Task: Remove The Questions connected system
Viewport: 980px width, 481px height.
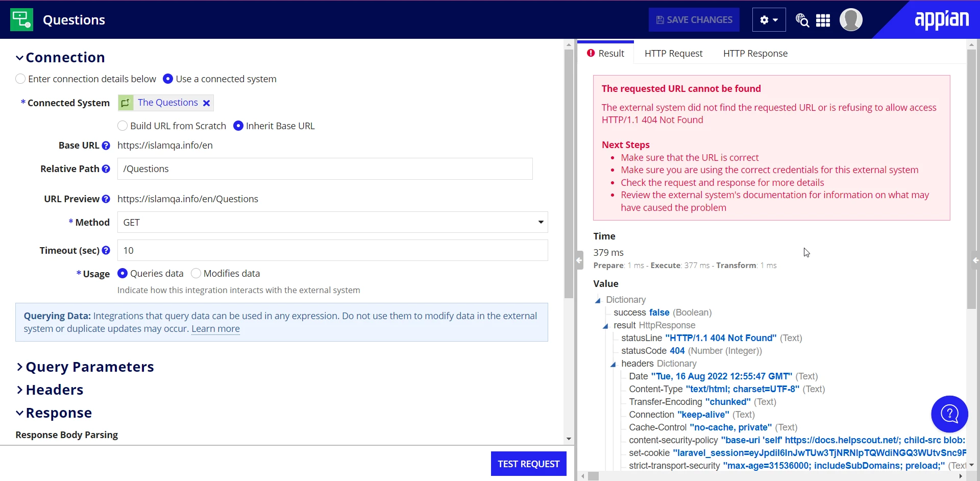Action: pos(206,103)
